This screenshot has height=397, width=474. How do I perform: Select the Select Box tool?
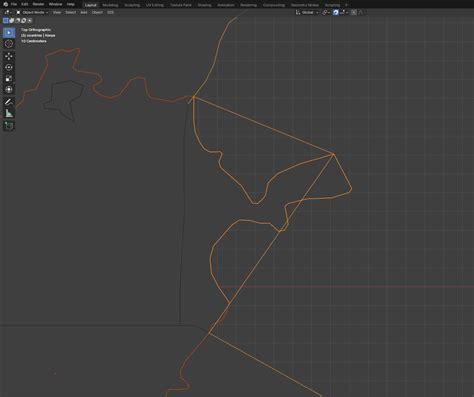[9, 33]
